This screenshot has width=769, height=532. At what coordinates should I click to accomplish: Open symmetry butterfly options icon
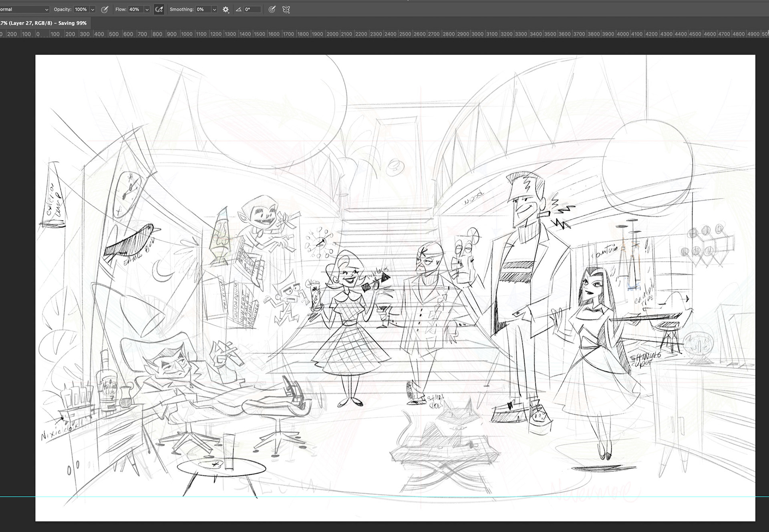pyautogui.click(x=286, y=10)
